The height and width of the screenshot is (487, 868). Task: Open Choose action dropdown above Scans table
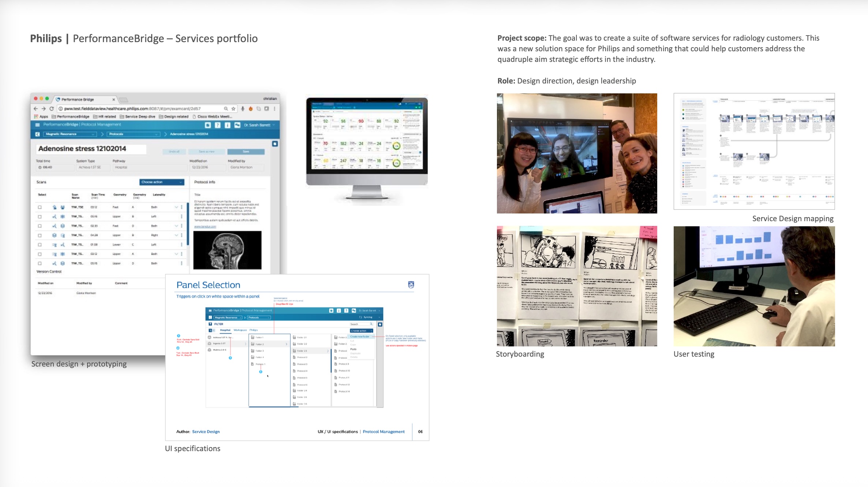pyautogui.click(x=162, y=182)
